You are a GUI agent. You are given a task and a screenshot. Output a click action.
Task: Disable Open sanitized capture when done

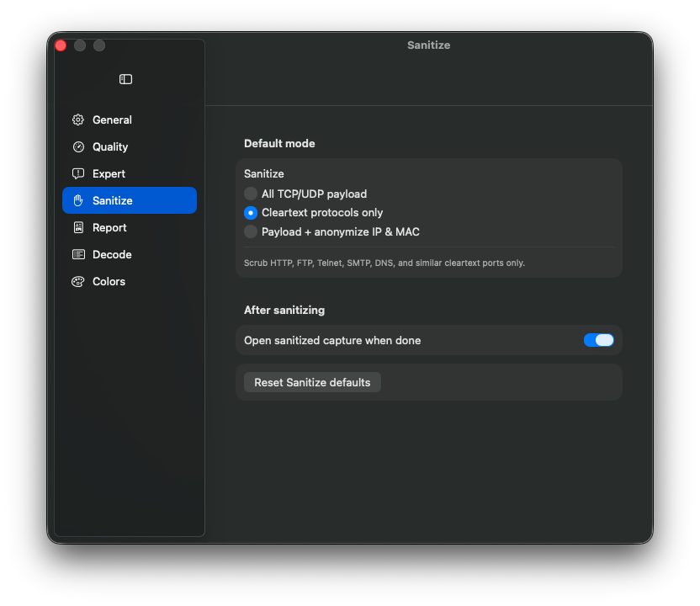pyautogui.click(x=599, y=340)
